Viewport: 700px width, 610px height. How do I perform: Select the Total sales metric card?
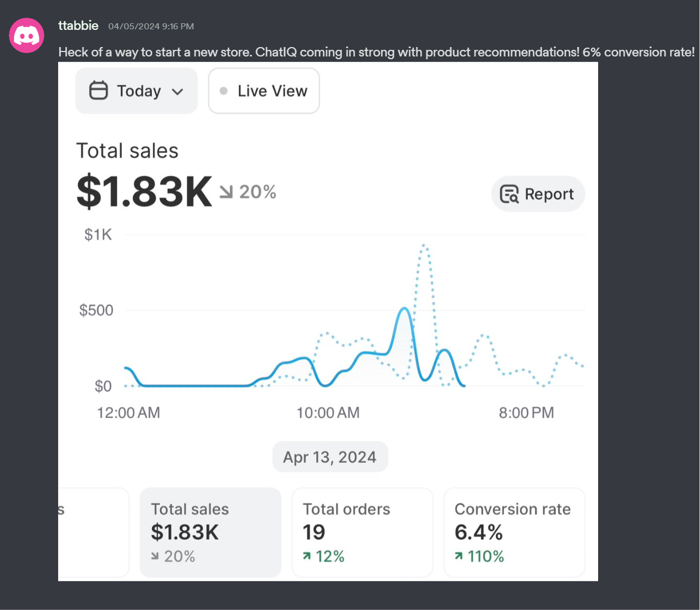point(210,532)
